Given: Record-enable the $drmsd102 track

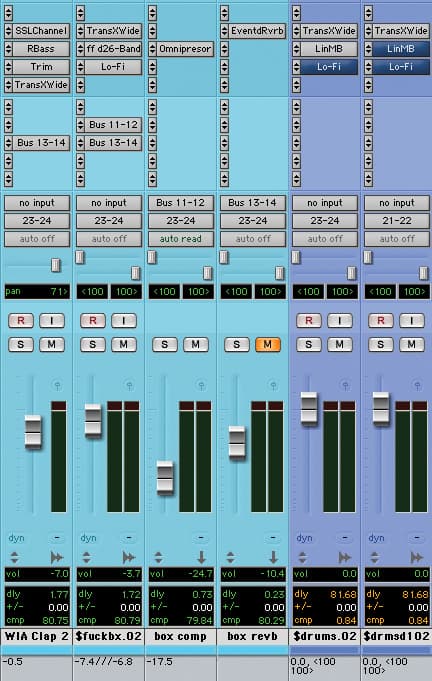Looking at the screenshot, I should pos(381,321).
